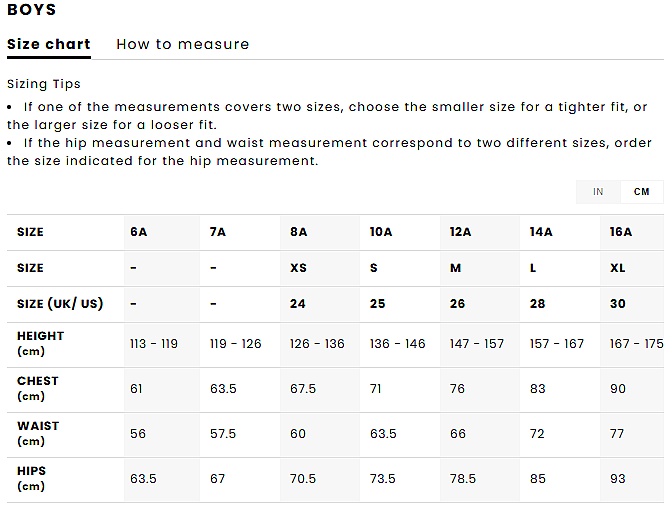Select UK/US size 24 cell
The image size is (672, 510).
coord(297,304)
